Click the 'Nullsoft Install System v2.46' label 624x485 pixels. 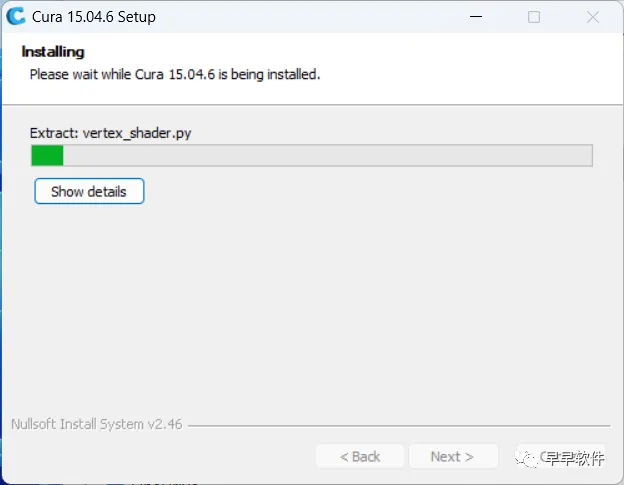coord(97,424)
